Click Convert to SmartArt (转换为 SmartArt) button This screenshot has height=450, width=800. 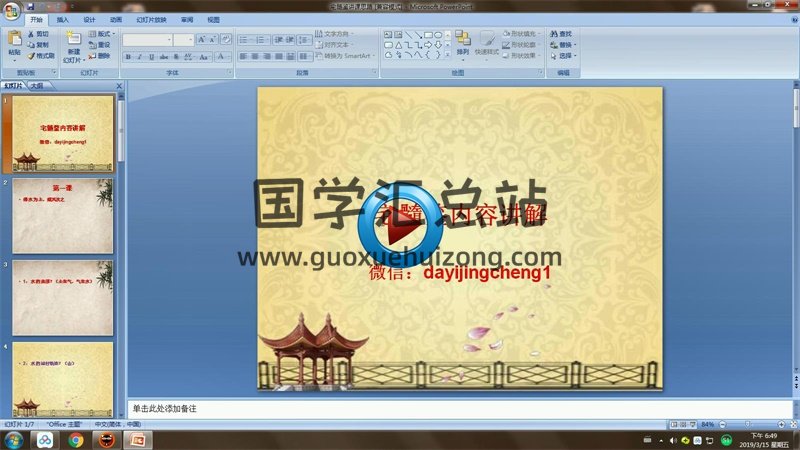(x=345, y=56)
